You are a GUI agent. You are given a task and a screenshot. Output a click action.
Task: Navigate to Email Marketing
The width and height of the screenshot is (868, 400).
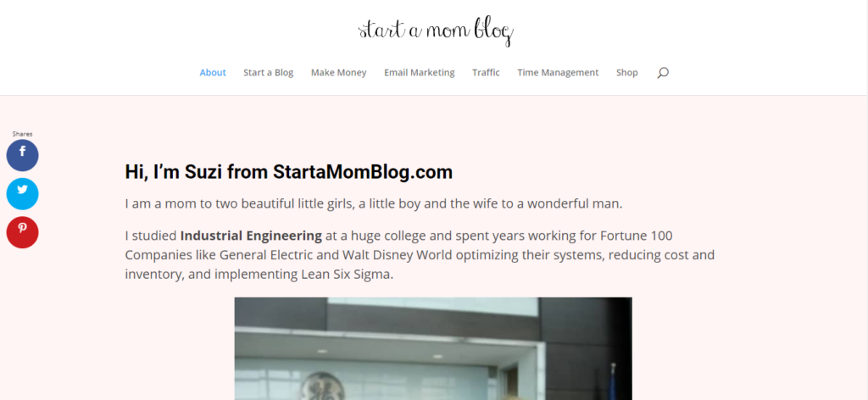[419, 73]
